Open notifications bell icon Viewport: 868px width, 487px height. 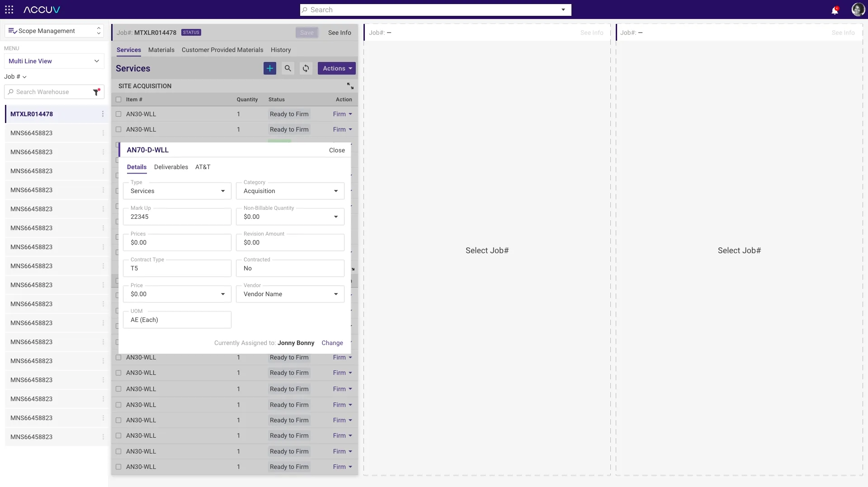(x=835, y=10)
